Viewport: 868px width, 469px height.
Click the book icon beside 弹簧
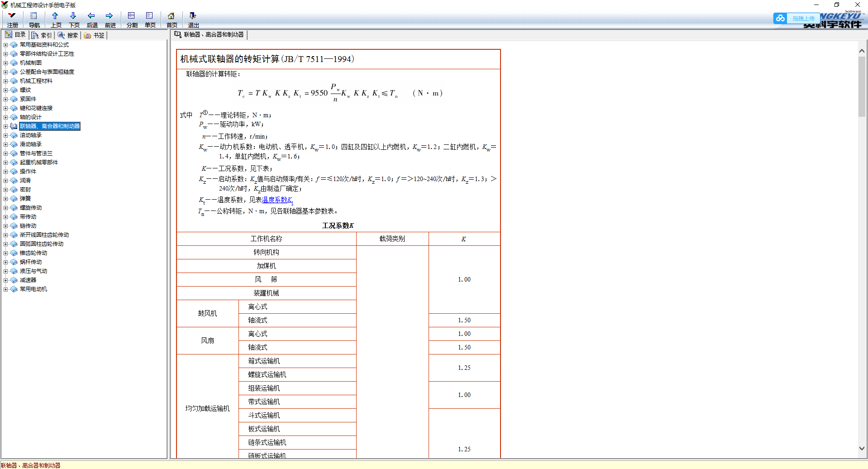[14, 199]
